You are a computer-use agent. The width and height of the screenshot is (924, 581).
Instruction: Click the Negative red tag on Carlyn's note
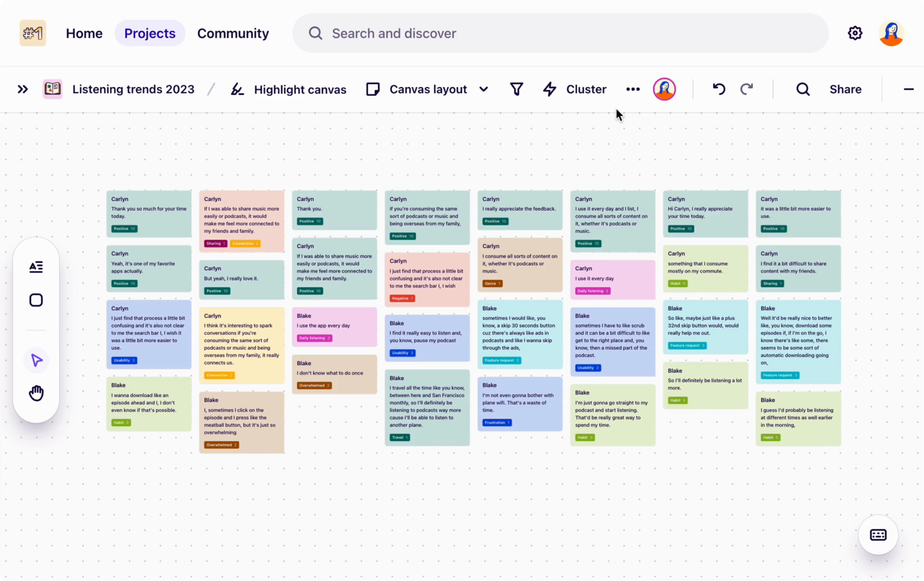click(402, 298)
